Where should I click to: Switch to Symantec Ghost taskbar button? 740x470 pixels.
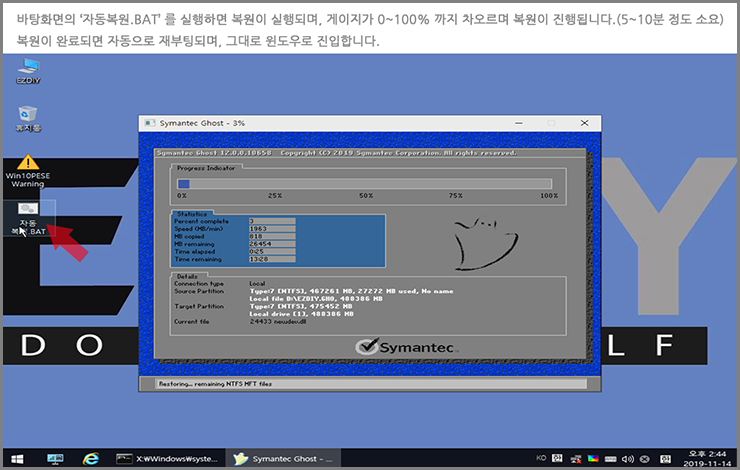(283, 459)
